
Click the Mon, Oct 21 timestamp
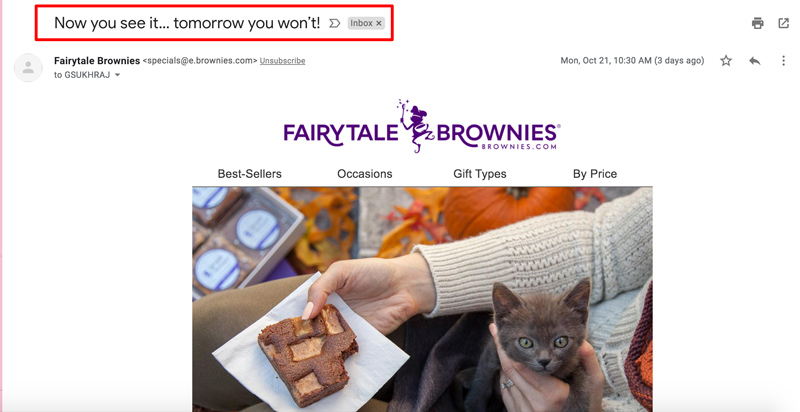click(632, 61)
